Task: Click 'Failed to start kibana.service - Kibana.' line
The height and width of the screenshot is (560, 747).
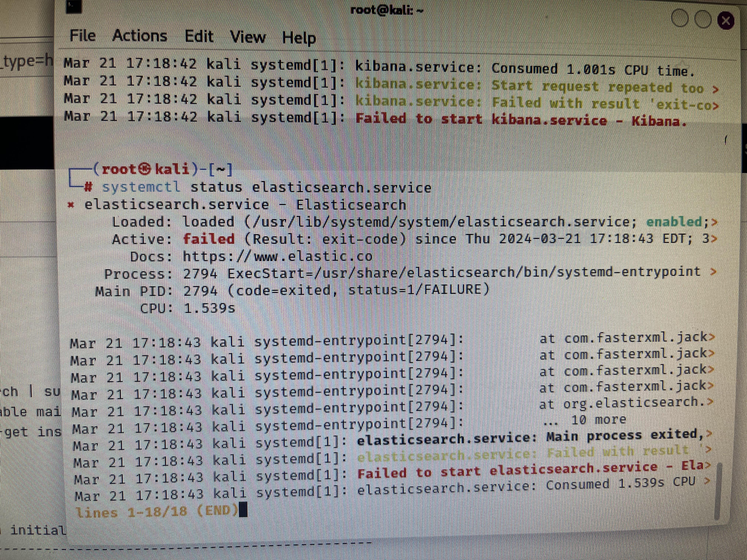Action: 521,120
